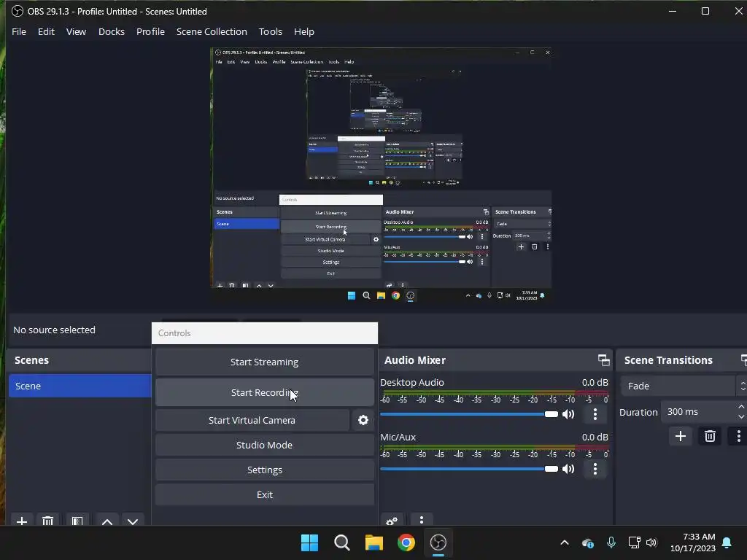Open the File menu
The height and width of the screenshot is (560, 747).
19,31
